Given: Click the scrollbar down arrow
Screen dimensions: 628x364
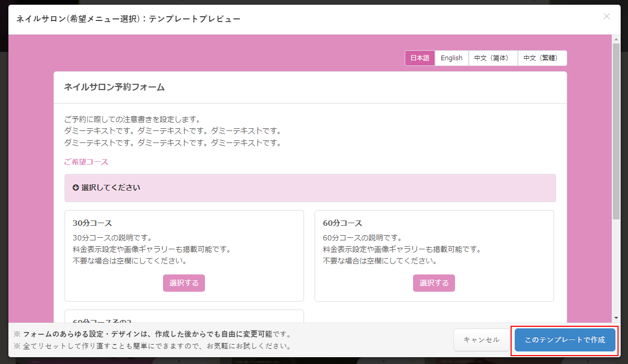Looking at the screenshot, I should [616, 318].
